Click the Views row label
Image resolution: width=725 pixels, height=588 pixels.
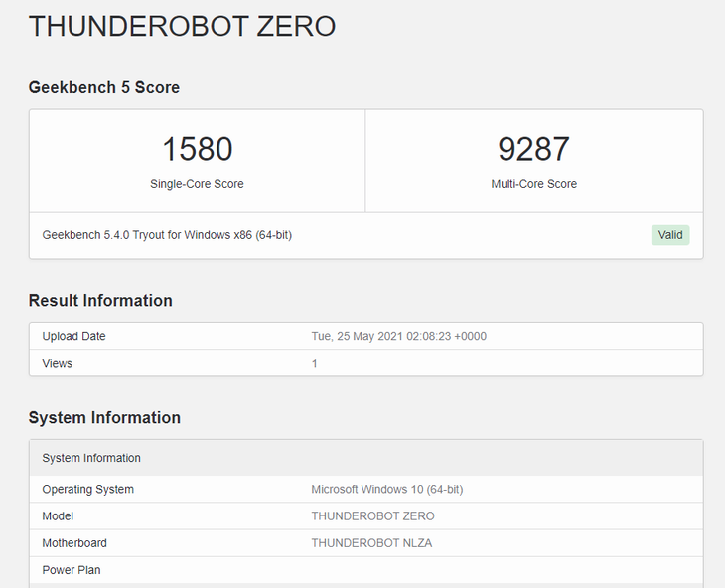pos(58,363)
